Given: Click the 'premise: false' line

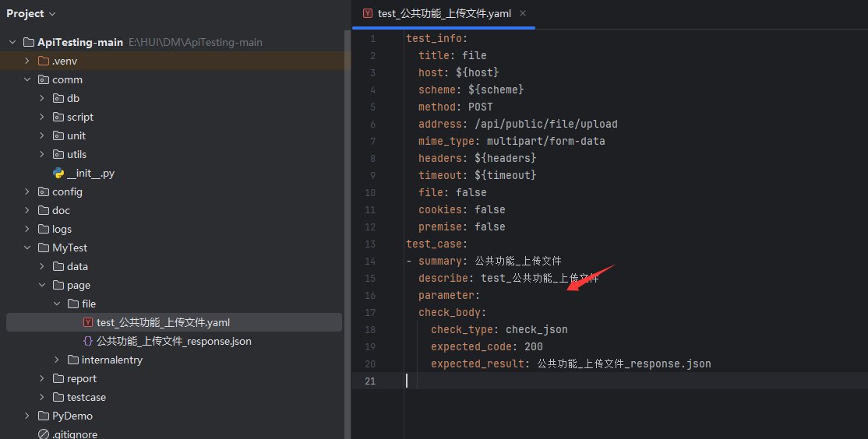Looking at the screenshot, I should tap(462, 227).
